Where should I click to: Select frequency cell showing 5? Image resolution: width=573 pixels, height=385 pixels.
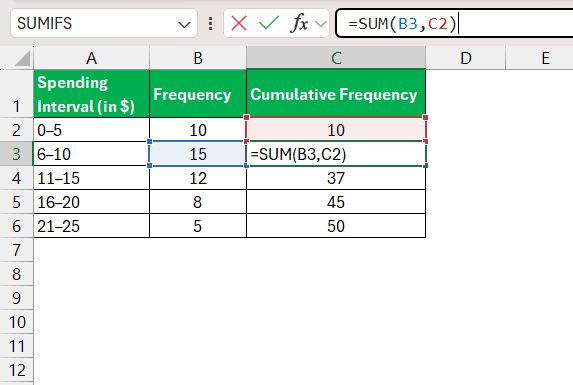[x=198, y=226]
